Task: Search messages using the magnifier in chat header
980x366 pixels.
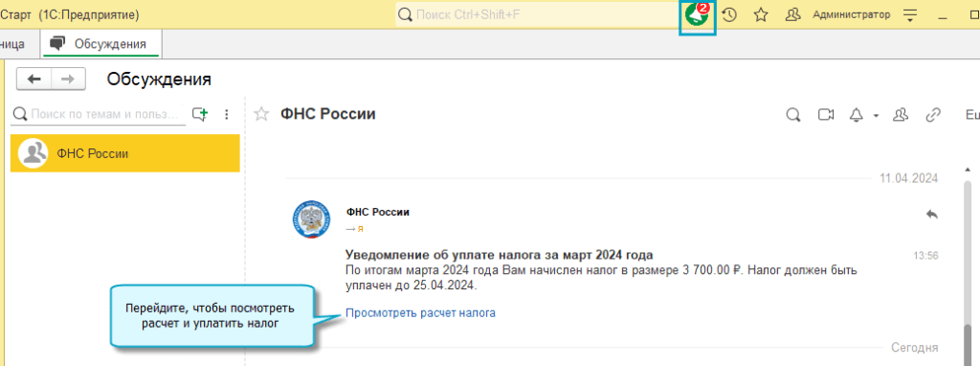Action: tap(793, 114)
